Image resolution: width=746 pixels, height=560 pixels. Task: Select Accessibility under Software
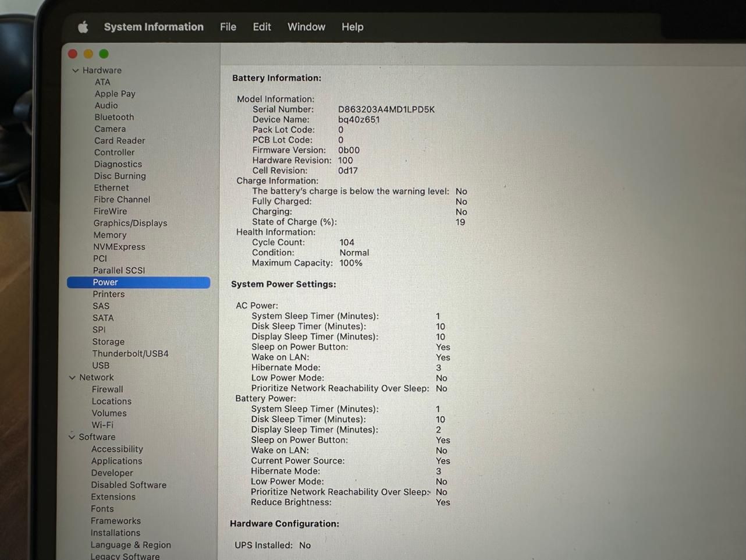pos(117,449)
